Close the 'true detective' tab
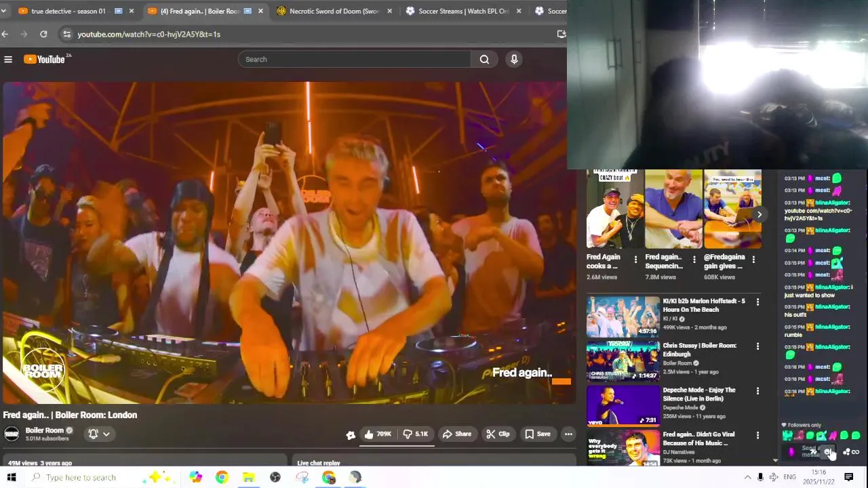The height and width of the screenshot is (488, 868). pyautogui.click(x=132, y=11)
